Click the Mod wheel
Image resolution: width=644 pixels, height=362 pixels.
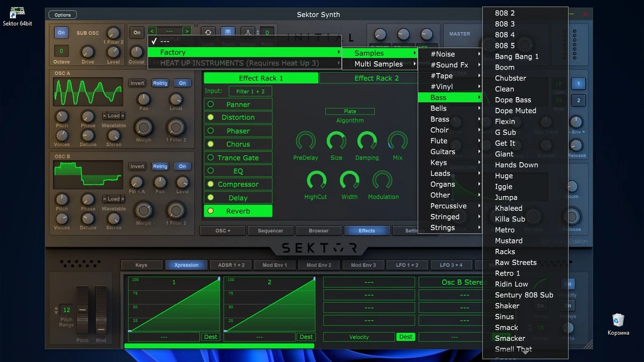101,311
